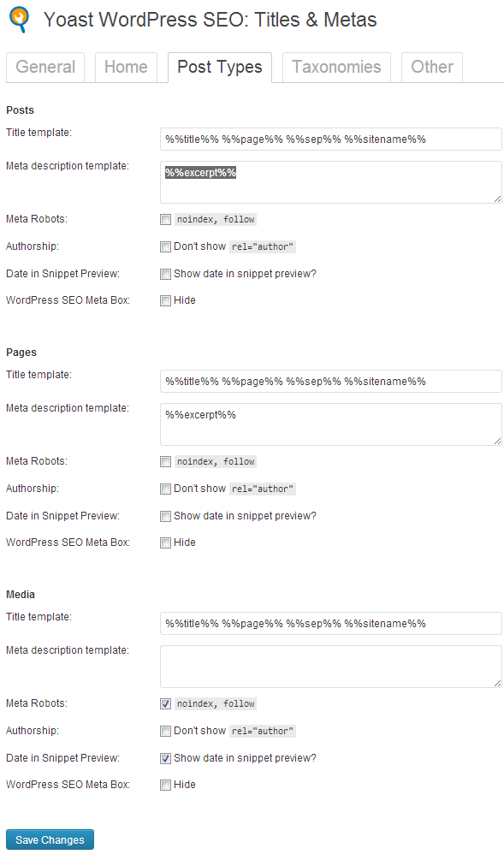Tick Hide SEO Meta Box for Posts
The width and height of the screenshot is (504, 854).
click(x=166, y=300)
